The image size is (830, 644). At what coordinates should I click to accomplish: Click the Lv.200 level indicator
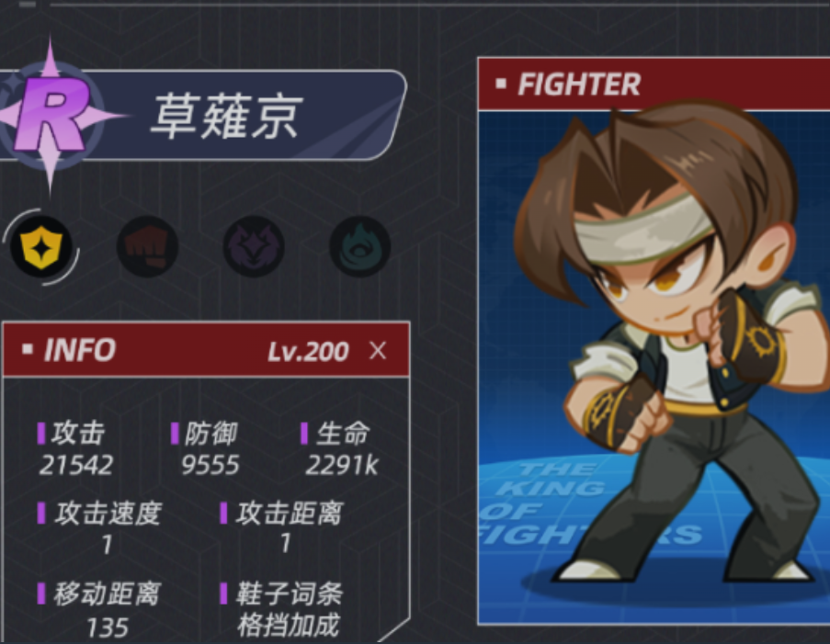tap(308, 351)
